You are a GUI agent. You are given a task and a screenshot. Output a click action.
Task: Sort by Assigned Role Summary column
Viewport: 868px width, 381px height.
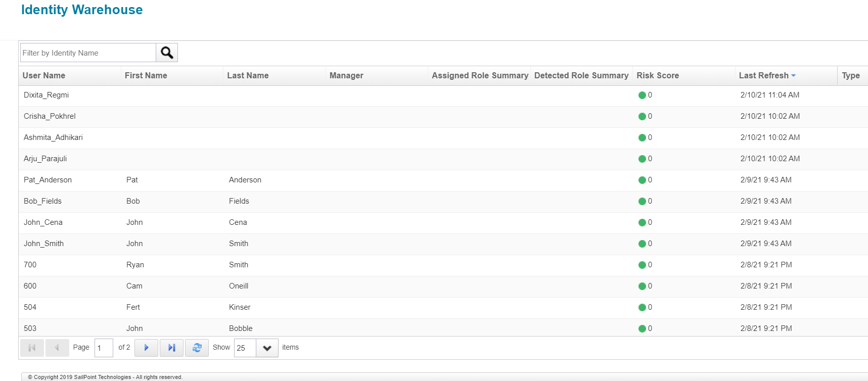(480, 76)
